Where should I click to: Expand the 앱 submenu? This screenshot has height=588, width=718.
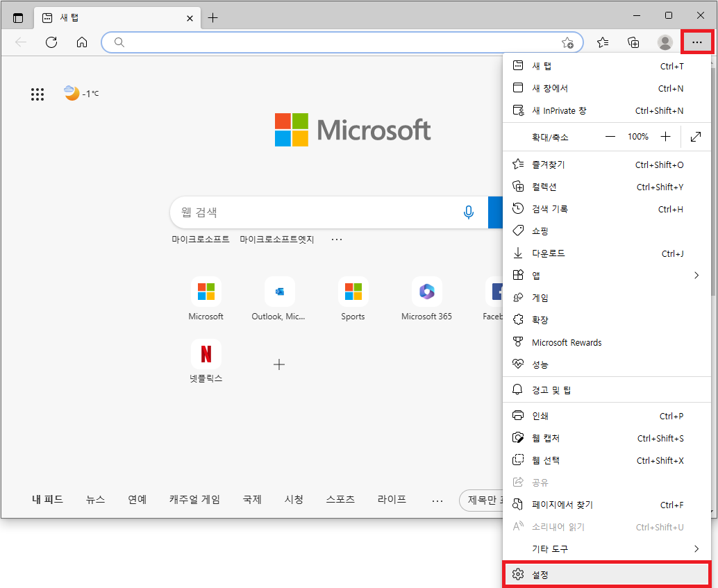pyautogui.click(x=606, y=275)
